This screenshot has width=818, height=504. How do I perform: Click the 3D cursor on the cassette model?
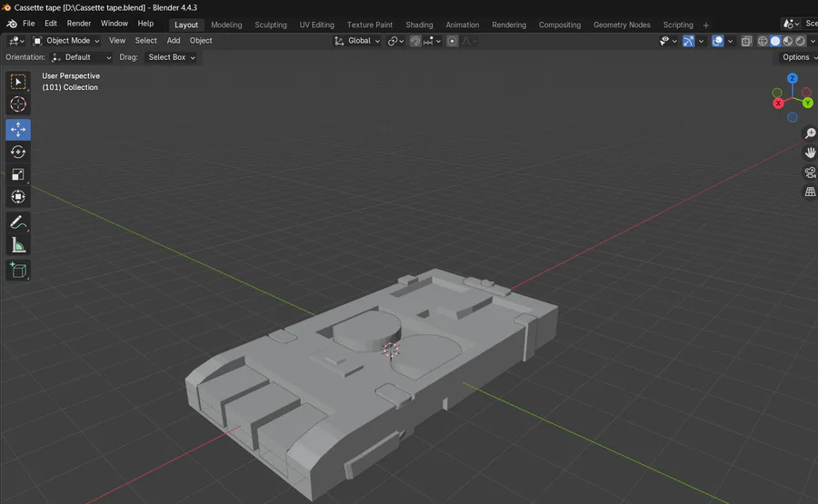[x=391, y=350]
